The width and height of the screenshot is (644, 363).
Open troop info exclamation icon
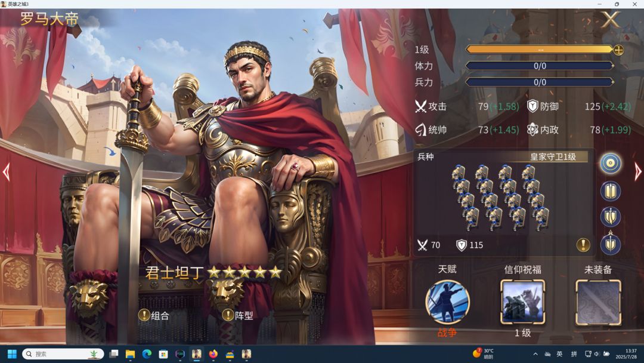tap(583, 245)
